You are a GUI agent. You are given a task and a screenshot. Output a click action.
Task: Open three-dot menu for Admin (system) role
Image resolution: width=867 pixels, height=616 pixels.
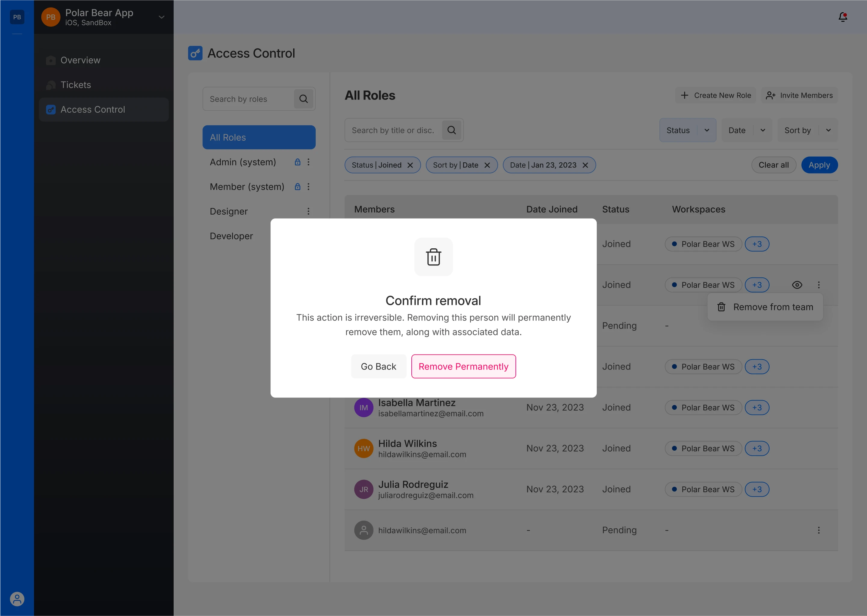coord(308,162)
